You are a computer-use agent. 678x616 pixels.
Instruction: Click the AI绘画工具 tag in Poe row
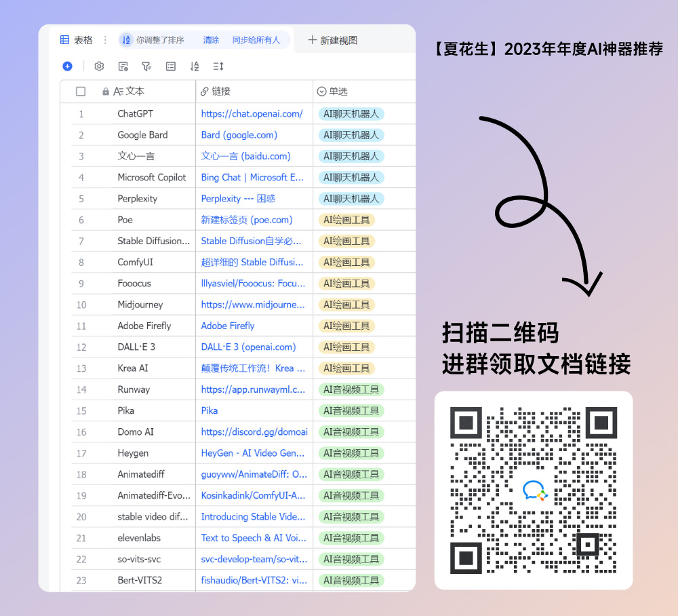[346, 220]
